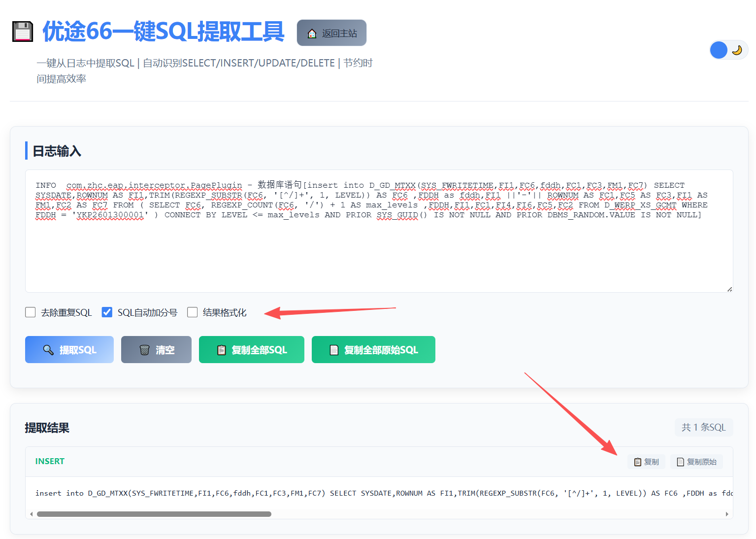Click document icon of 复制原始 button
This screenshot has width=756, height=539.
(681, 462)
